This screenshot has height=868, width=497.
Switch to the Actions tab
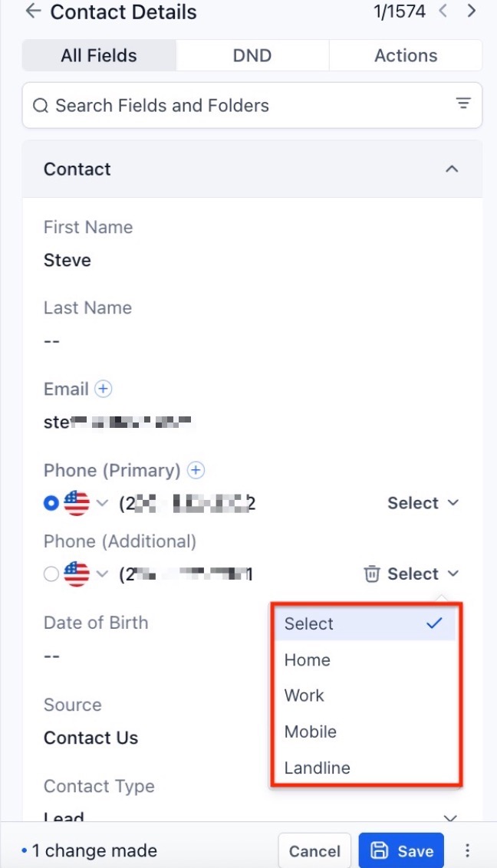point(406,55)
